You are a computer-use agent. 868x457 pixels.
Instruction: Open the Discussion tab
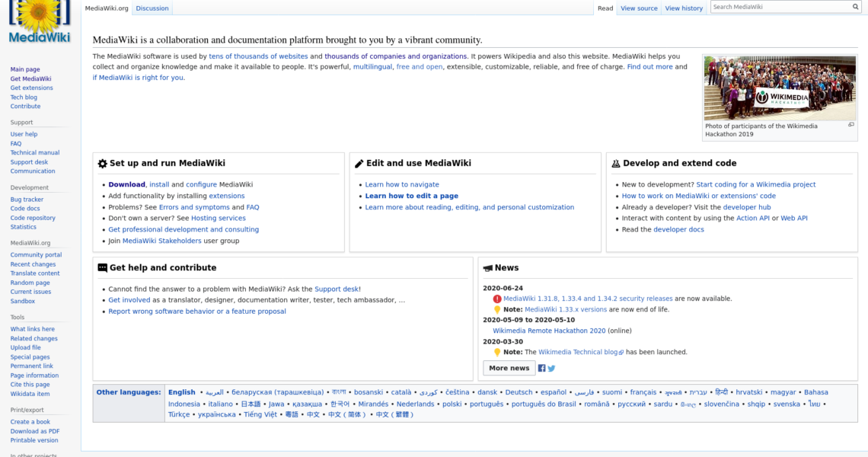152,8
